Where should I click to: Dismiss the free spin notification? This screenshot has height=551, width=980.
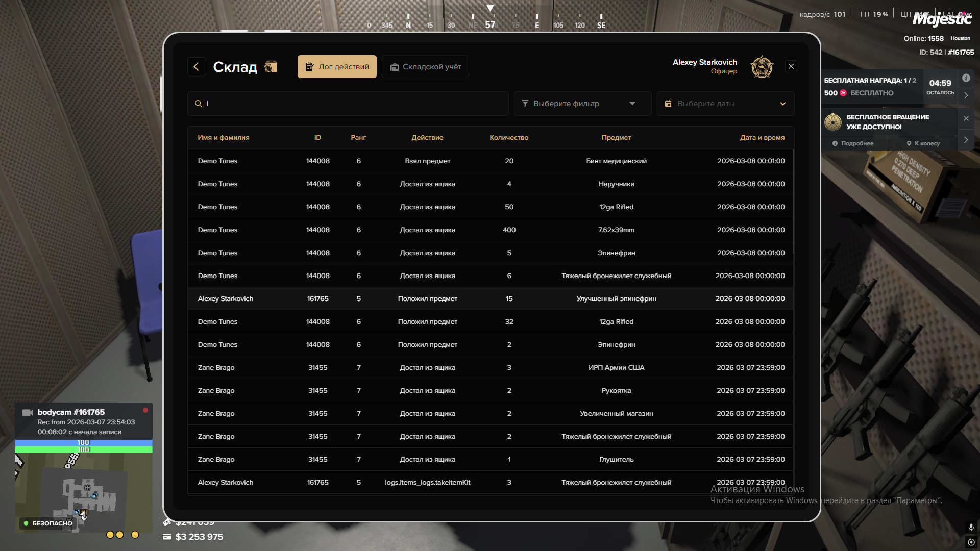966,118
